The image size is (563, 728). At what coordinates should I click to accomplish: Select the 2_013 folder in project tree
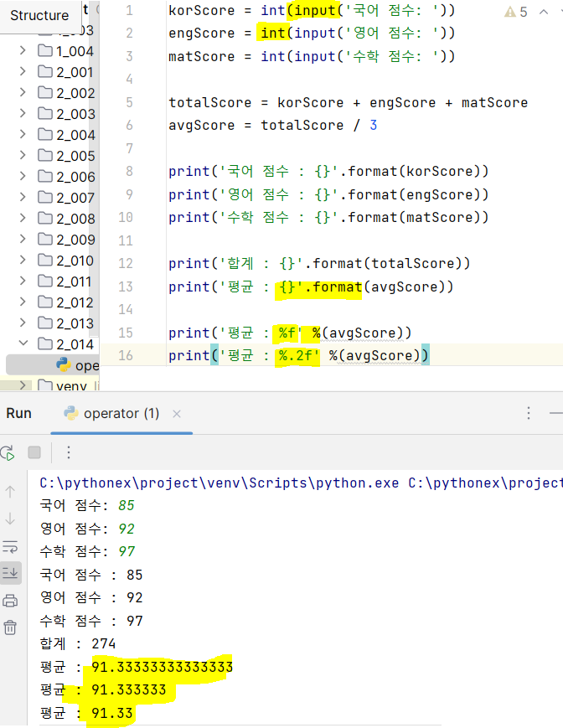pyautogui.click(x=65, y=323)
